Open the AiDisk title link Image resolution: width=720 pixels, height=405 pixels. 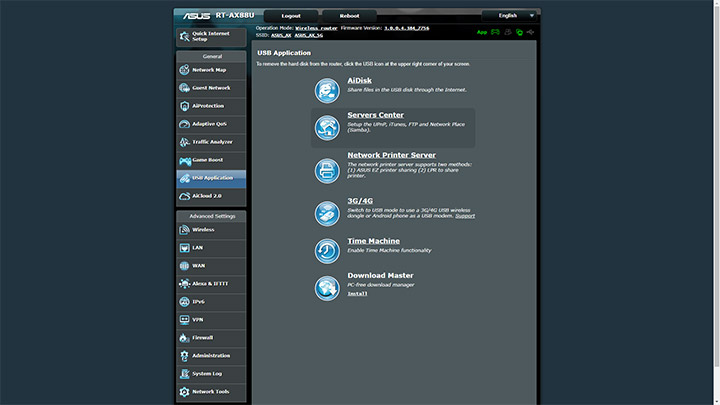(x=360, y=80)
